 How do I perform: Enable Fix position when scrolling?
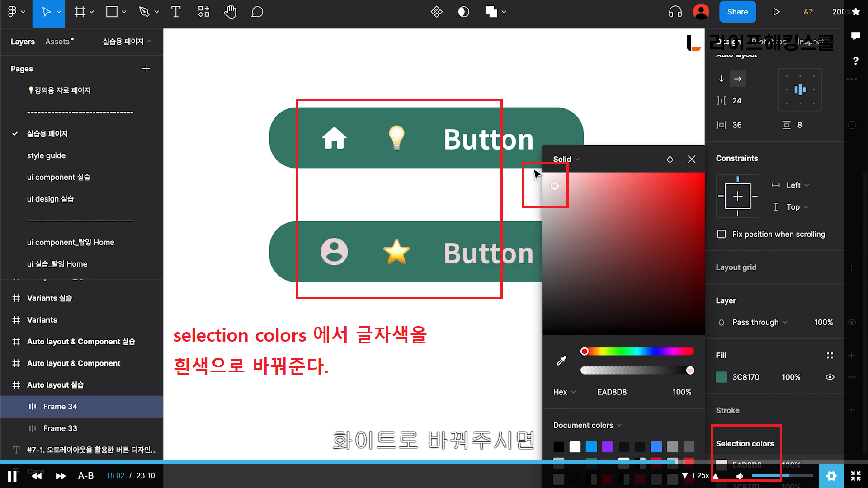pyautogui.click(x=722, y=234)
